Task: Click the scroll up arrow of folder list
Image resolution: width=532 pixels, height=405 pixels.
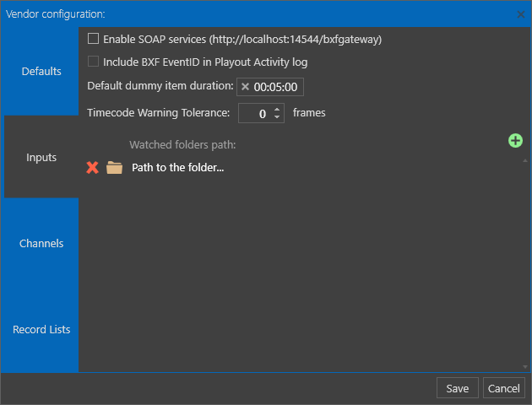Action: [x=525, y=160]
